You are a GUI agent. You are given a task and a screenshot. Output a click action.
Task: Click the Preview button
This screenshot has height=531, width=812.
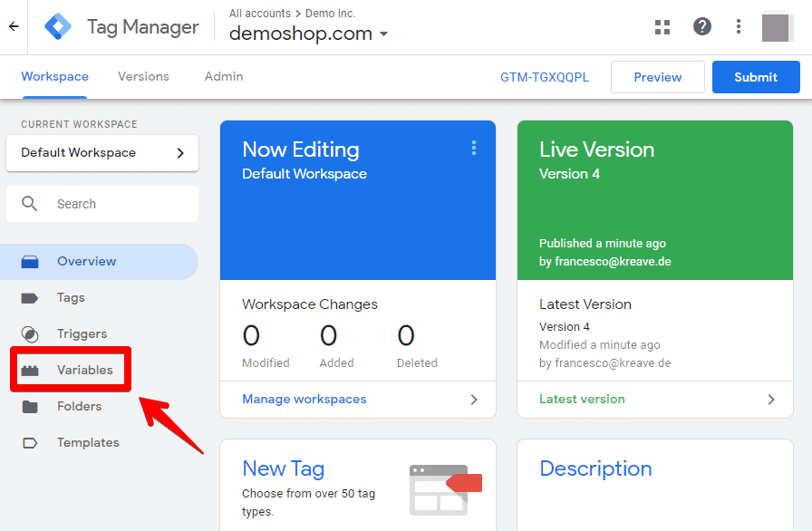coord(657,77)
